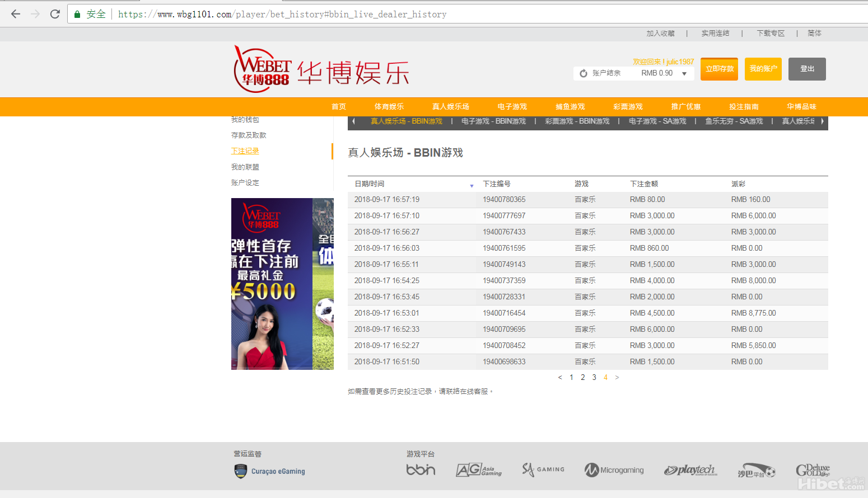Go to page 2 of bet history
This screenshot has width=868, height=498.
point(583,378)
